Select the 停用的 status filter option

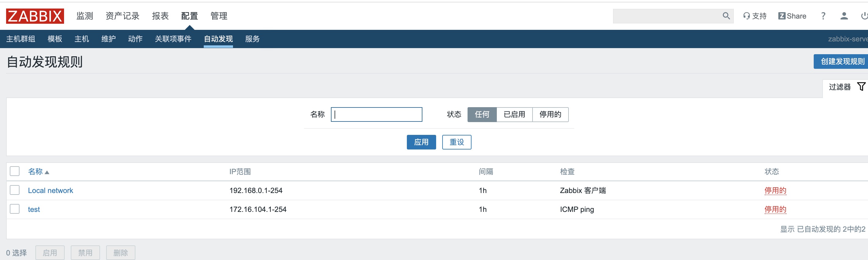point(550,114)
